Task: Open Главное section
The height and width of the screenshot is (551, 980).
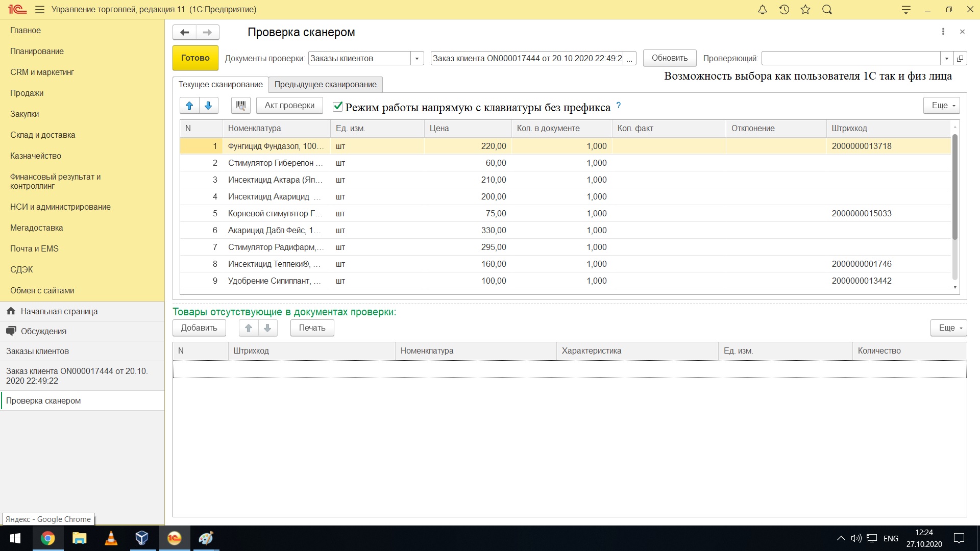Action: tap(26, 31)
